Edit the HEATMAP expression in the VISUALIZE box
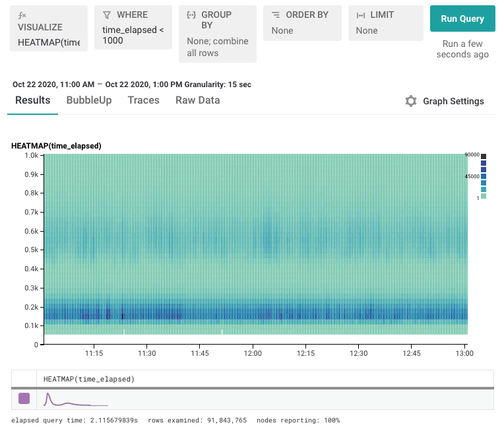This screenshot has height=439, width=504. (x=49, y=43)
